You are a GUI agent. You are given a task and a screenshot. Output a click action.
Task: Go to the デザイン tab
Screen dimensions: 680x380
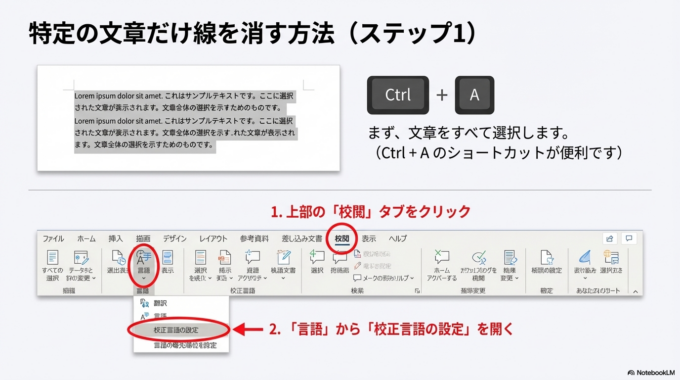174,239
